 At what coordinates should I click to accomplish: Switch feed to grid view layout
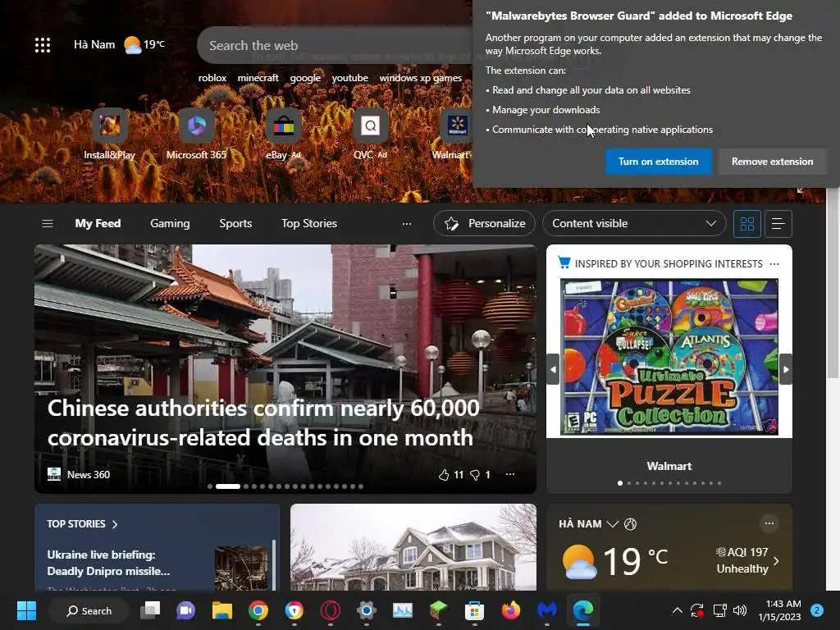click(x=746, y=223)
